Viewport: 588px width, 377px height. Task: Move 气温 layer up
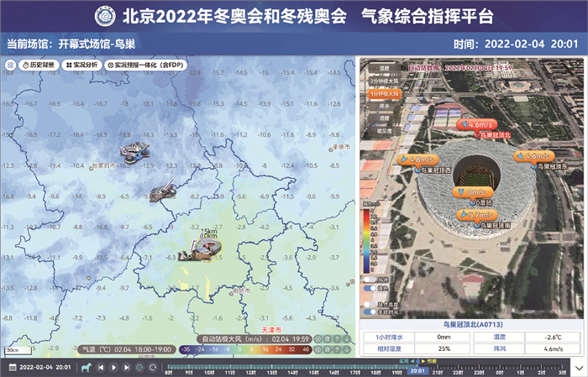(x=337, y=349)
